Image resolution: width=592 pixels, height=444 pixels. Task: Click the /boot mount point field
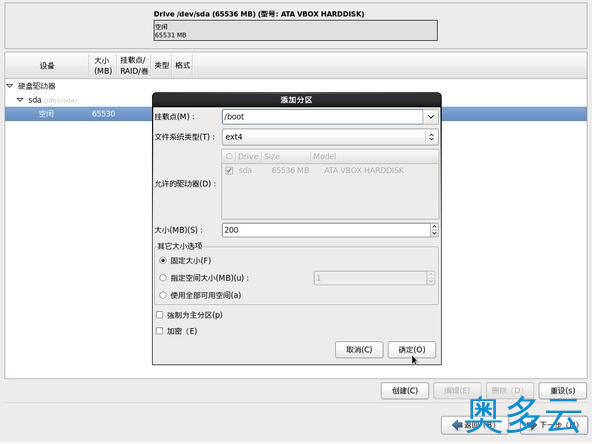click(x=322, y=117)
